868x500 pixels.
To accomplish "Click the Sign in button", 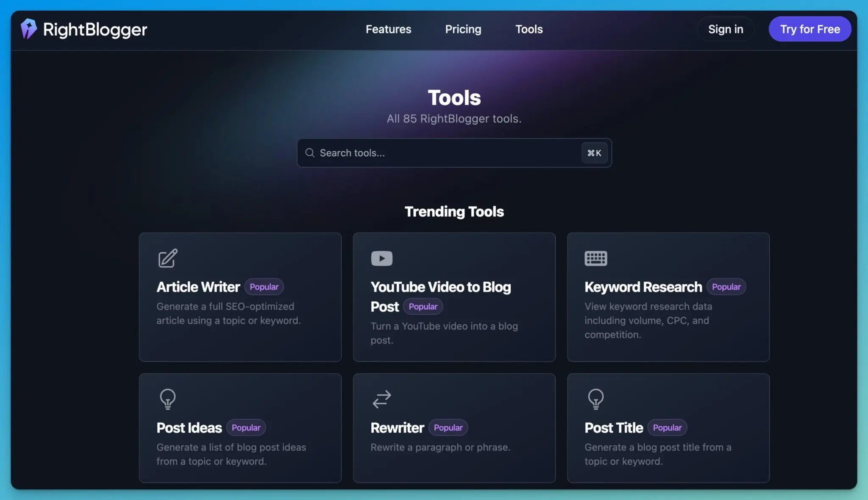I will pos(725,29).
